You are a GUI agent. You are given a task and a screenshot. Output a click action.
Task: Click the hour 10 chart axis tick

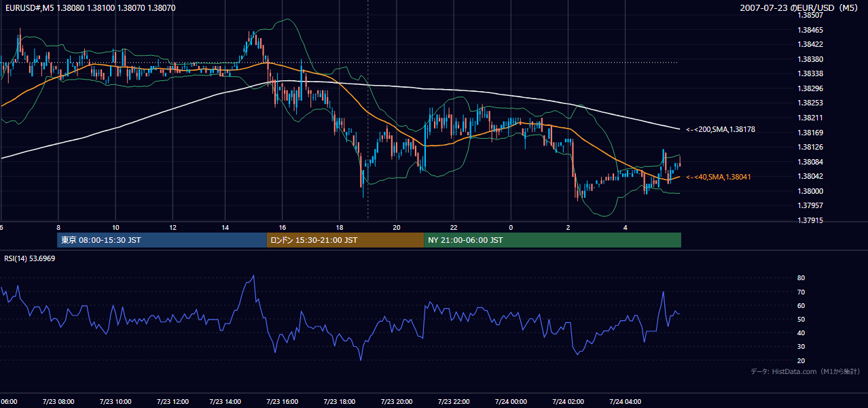115,227
